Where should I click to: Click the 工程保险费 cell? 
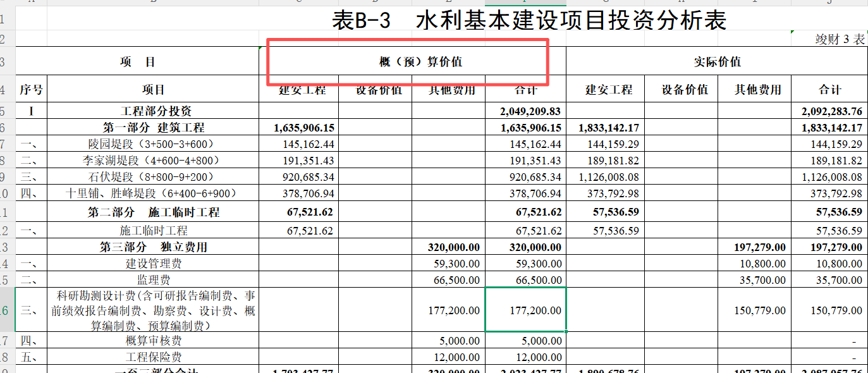[x=152, y=357]
